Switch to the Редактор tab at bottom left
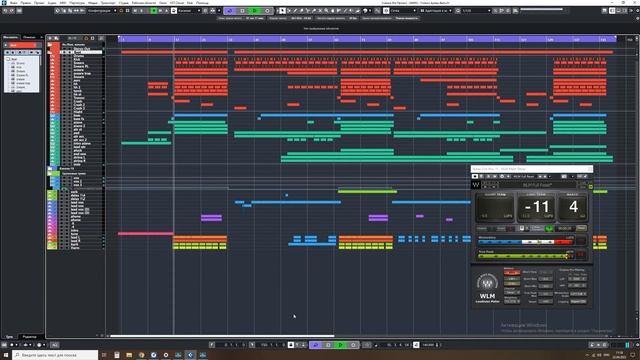 click(29, 337)
